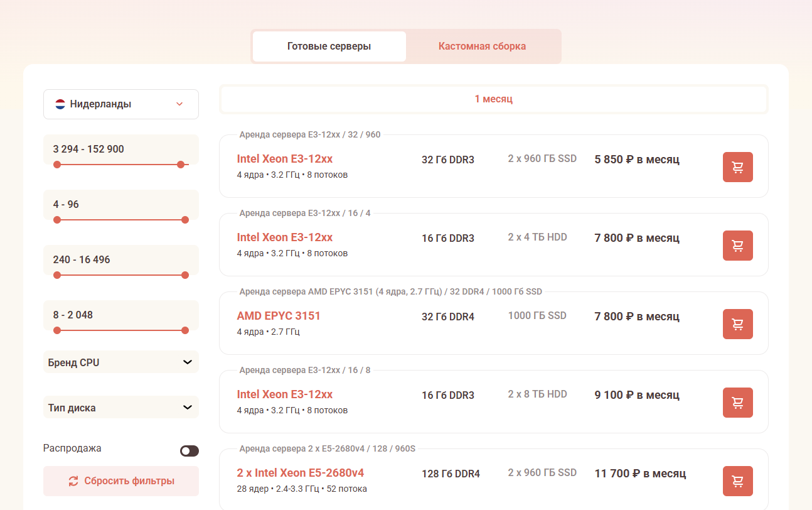Open Intel Xeon E3-12xx 32 Гб DDR3 server link
This screenshot has height=510, width=812.
coord(285,159)
